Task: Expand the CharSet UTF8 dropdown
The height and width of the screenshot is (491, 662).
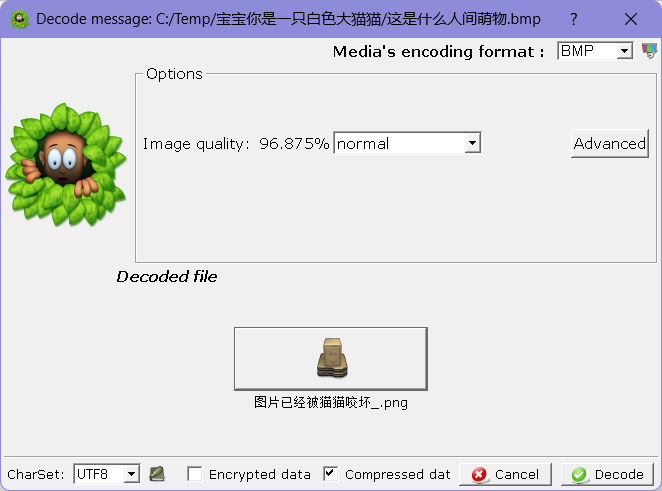Action: 106,474
